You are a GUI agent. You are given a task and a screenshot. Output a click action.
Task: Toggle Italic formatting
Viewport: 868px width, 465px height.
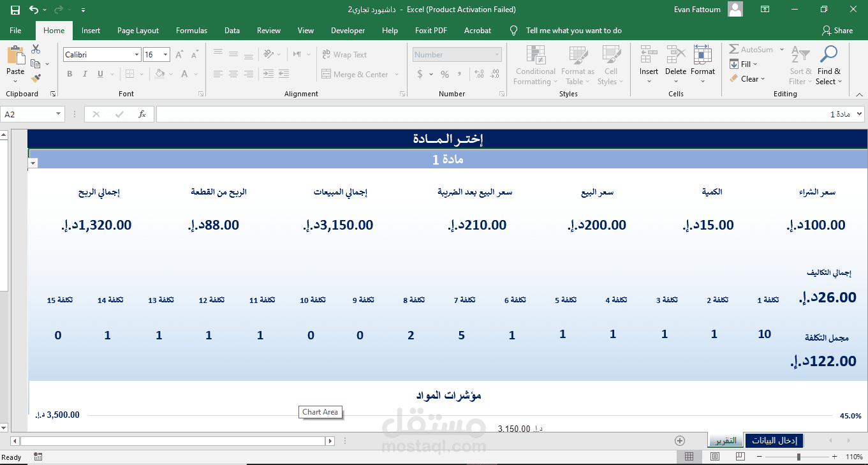click(85, 75)
